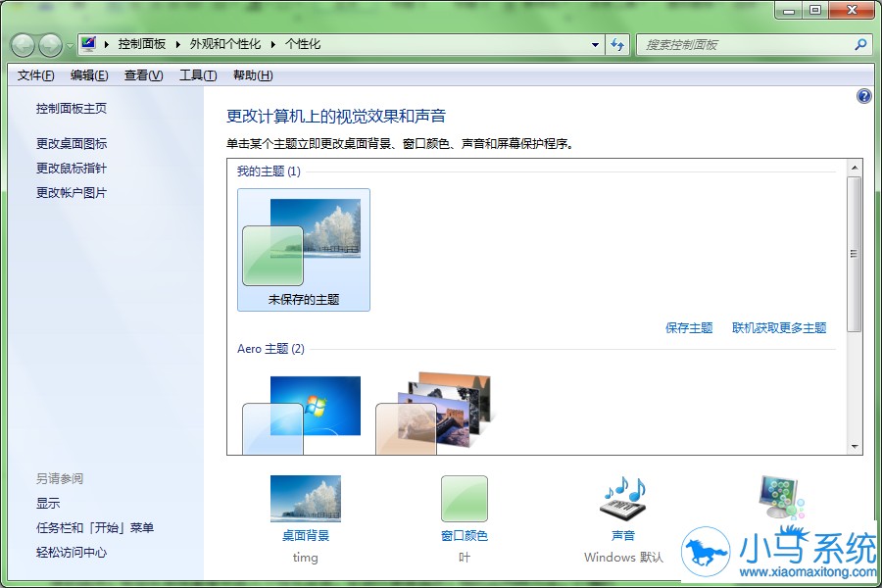Select 控制面板 breadcrumb in address bar
This screenshot has height=588, width=882.
(x=142, y=44)
